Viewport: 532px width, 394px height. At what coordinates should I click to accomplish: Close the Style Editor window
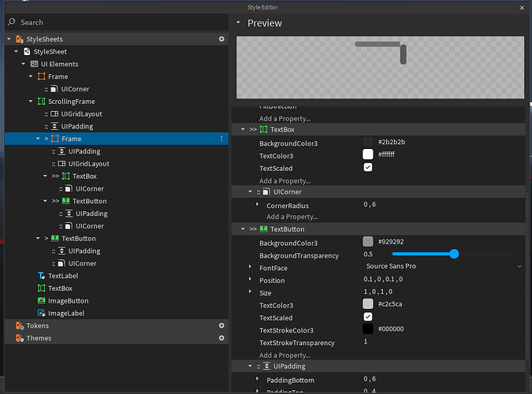(x=523, y=7)
